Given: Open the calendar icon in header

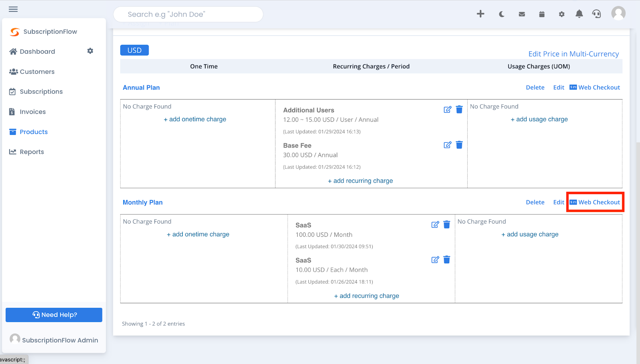Looking at the screenshot, I should 542,14.
